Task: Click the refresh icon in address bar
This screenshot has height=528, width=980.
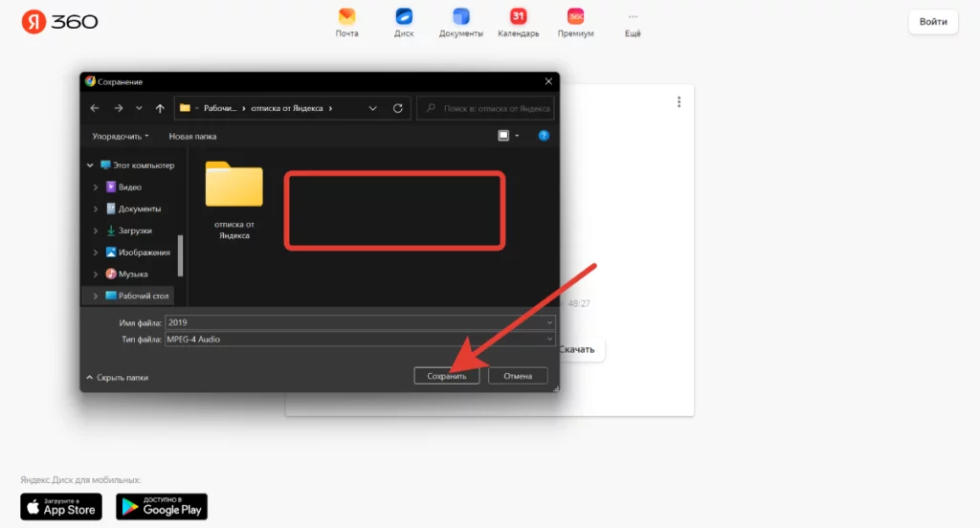Action: tap(398, 108)
